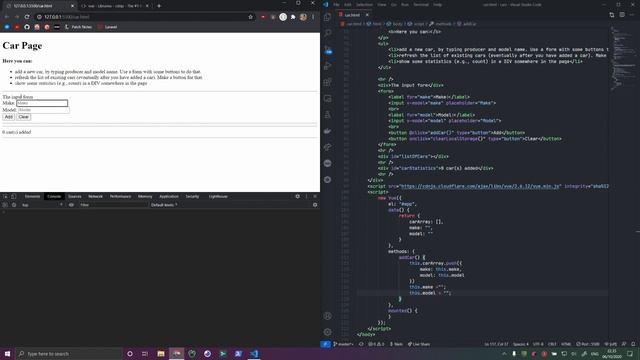Click 'methods' in the editor breadcrumb
Image resolution: width=640 pixels, height=360 pixels.
pos(443,24)
